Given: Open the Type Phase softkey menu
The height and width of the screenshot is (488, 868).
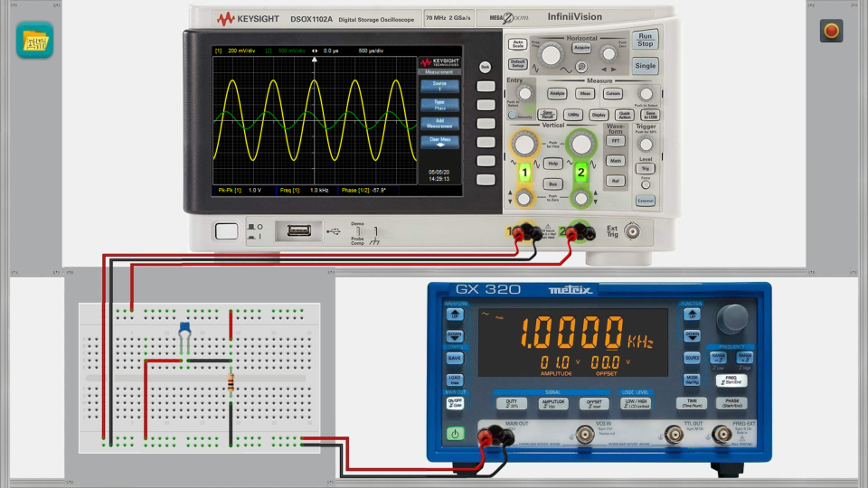Looking at the screenshot, I should point(439,104).
